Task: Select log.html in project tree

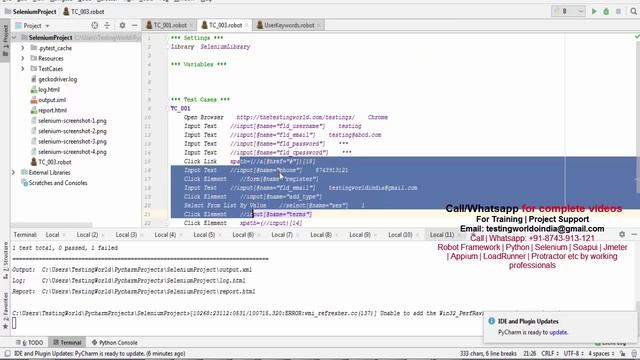Action: pos(49,90)
